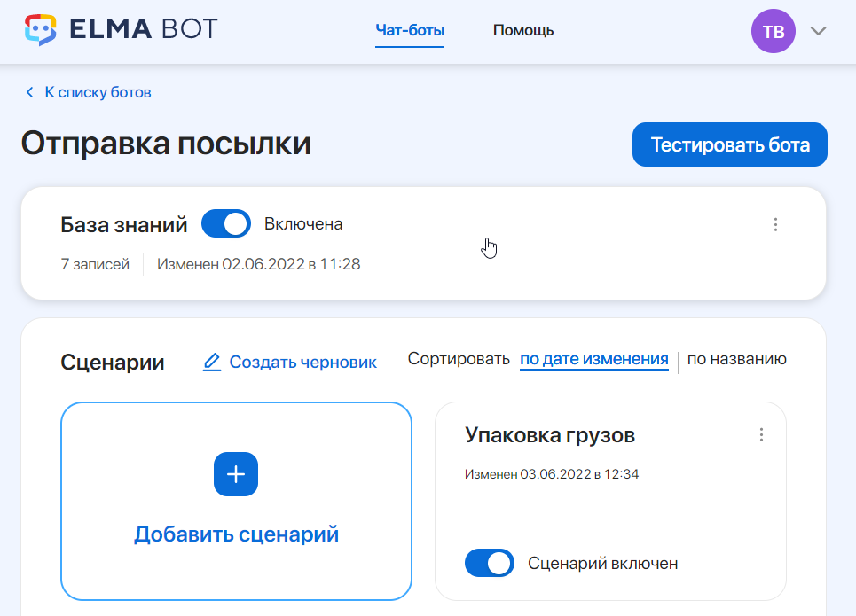This screenshot has height=616, width=856.
Task: Click Создать черновик
Action: pos(302,362)
